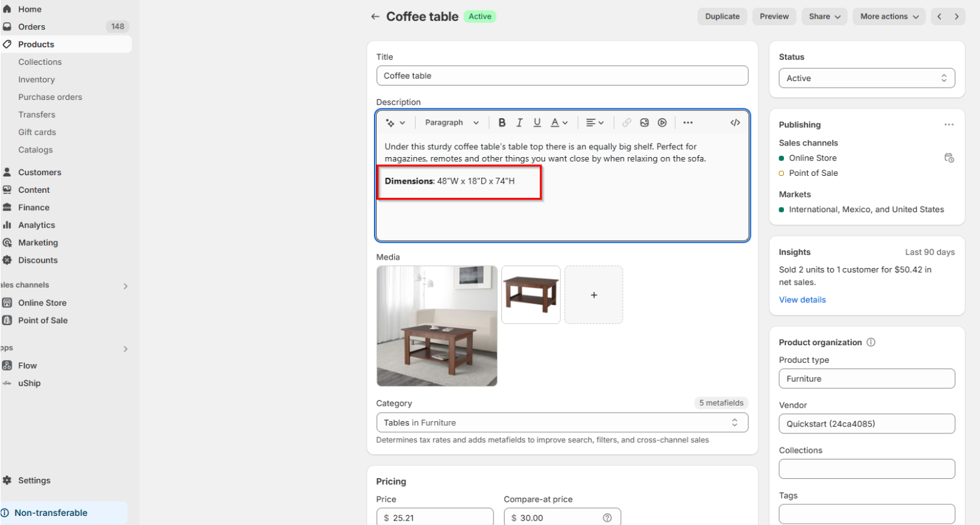980x525 pixels.
Task: Open the Share dropdown menu
Action: 823,16
